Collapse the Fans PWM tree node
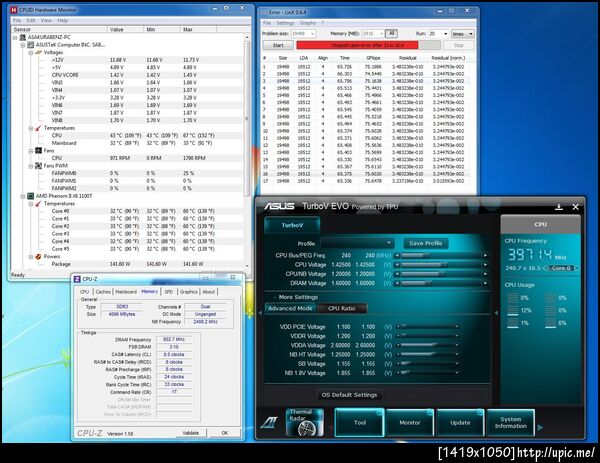The height and width of the screenshot is (463, 600). pos(31,166)
